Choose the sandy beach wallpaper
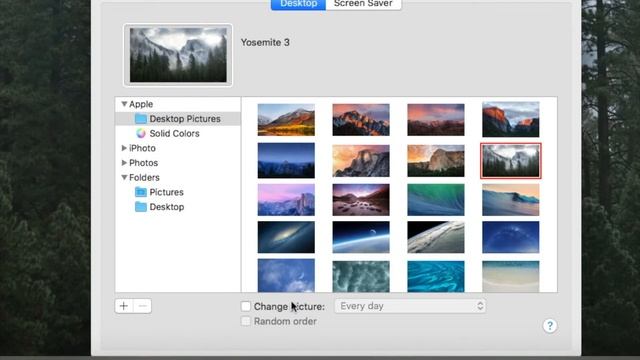This screenshot has height=360, width=640. [511, 276]
